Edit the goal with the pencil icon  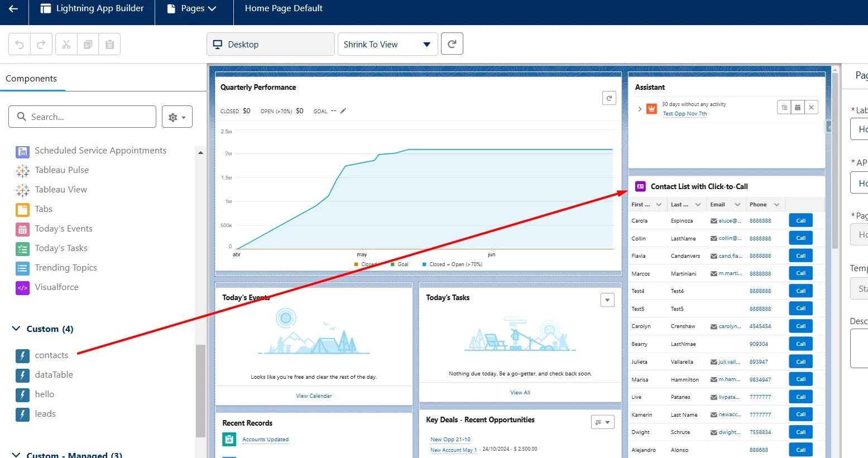tap(343, 111)
